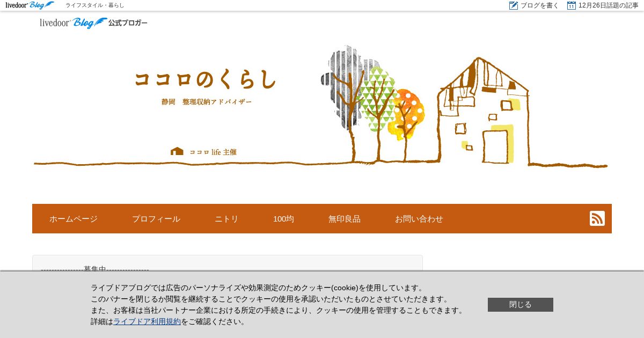The width and height of the screenshot is (644, 338).
Task: Click the livedoor Blog logo in top bar
Action: [x=30, y=5]
